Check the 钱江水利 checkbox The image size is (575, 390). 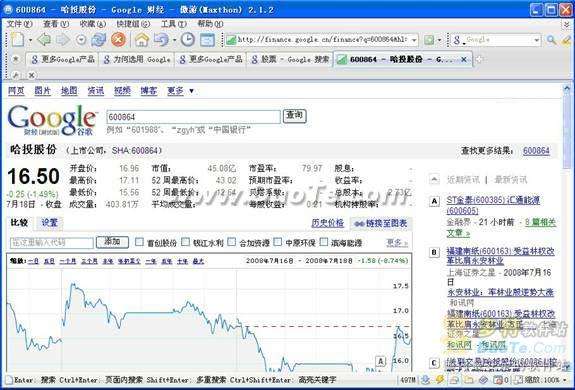pyautogui.click(x=186, y=242)
